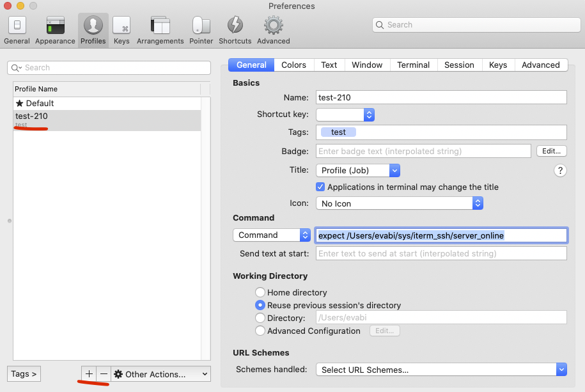Click Preferences toolbar search field

pyautogui.click(x=476, y=25)
